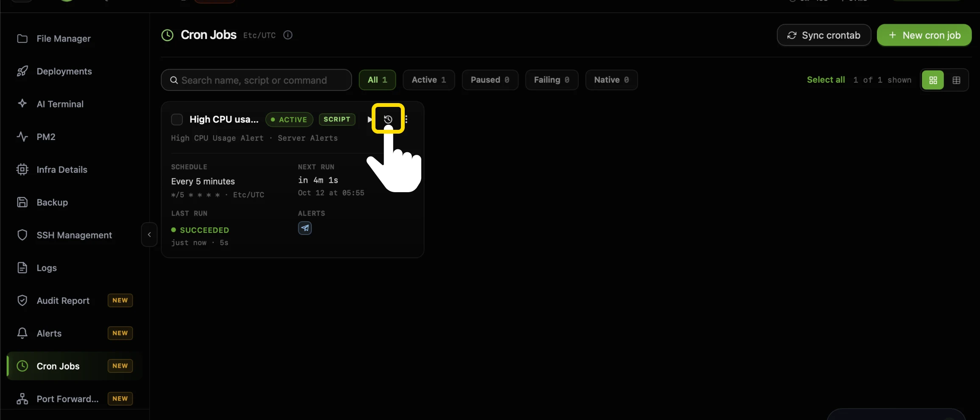Click the Cron Jobs clock icon in sidebar
The height and width of the screenshot is (420, 980).
(22, 366)
